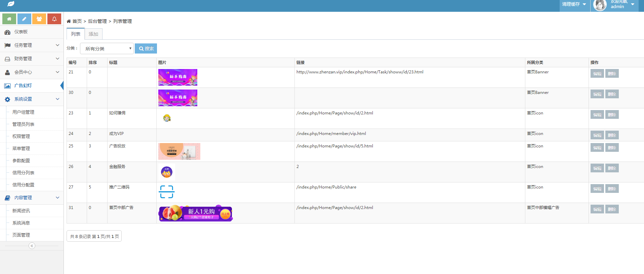Collapse sidebar with double-chevron icon

(x=32, y=246)
